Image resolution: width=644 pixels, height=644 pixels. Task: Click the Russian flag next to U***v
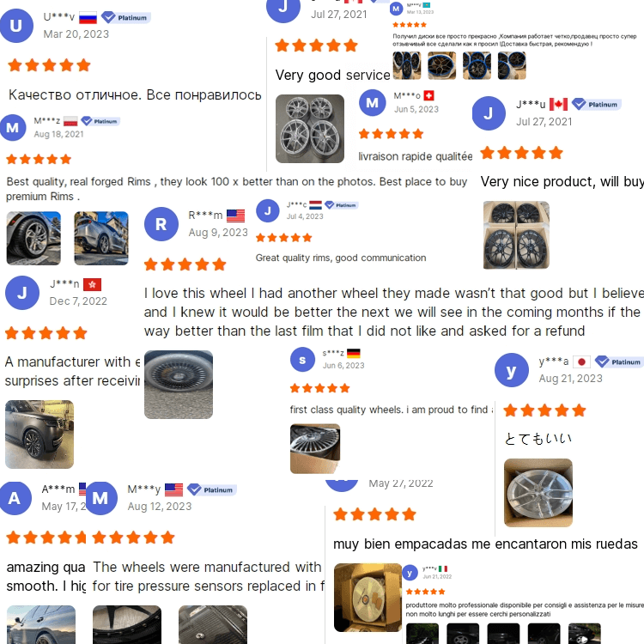tap(88, 18)
